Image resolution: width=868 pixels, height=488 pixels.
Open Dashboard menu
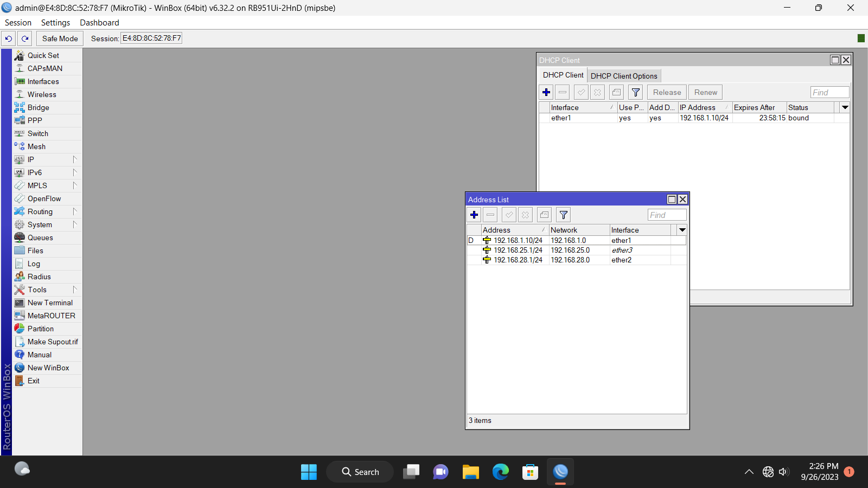click(x=99, y=23)
